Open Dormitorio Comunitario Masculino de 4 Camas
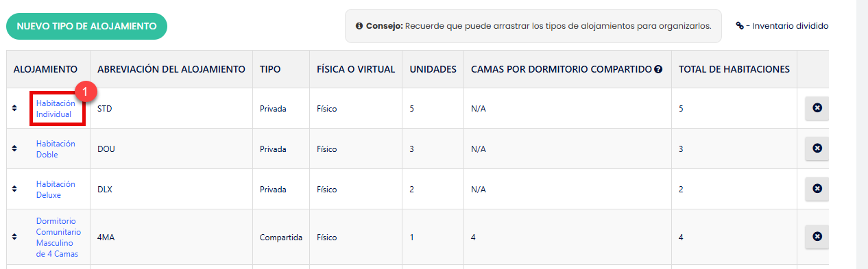This screenshot has height=269, width=868. pyautogui.click(x=58, y=237)
